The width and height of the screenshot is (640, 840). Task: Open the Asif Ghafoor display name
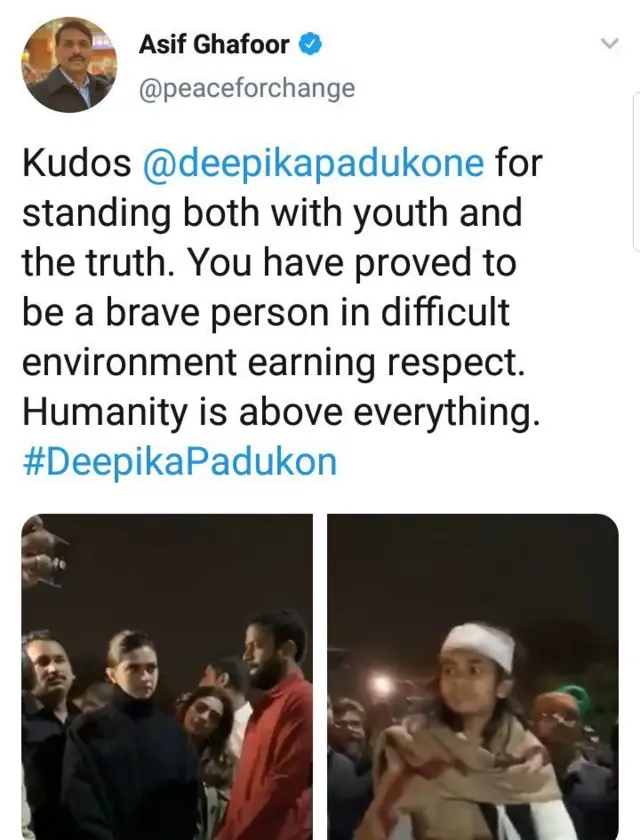pyautogui.click(x=214, y=44)
